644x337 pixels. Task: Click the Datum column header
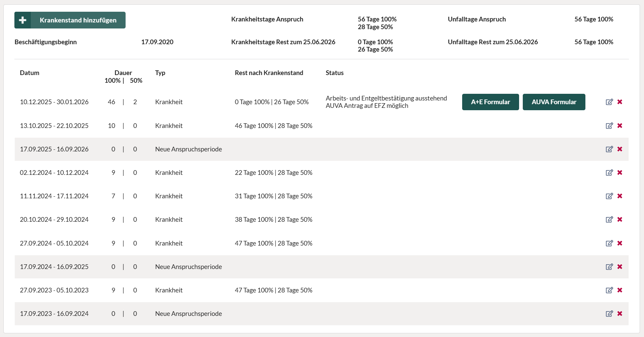[x=29, y=73]
